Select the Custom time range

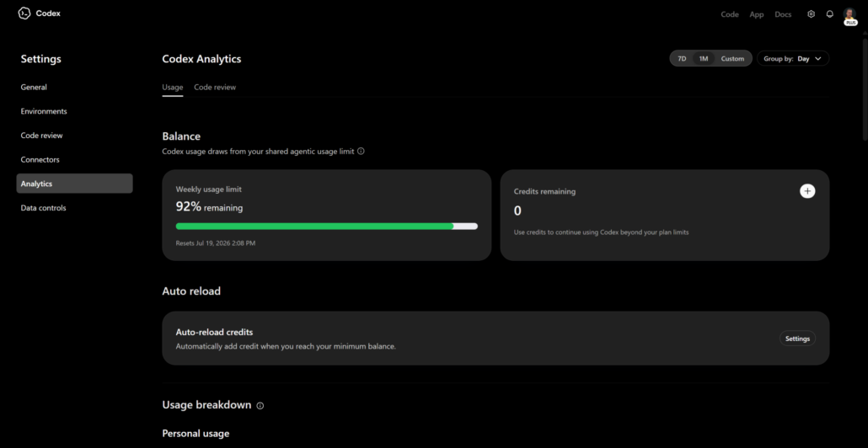[732, 59]
